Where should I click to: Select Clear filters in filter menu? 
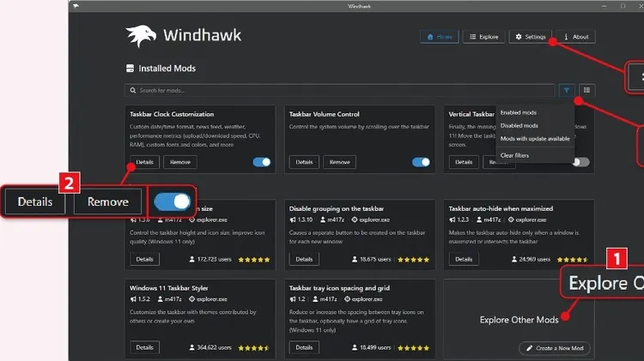515,155
